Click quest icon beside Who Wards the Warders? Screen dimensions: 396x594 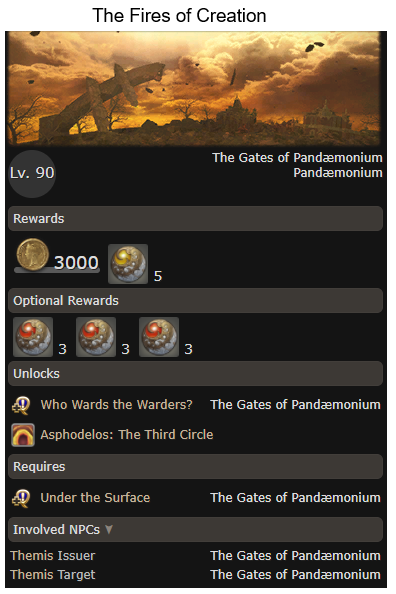pos(21,405)
